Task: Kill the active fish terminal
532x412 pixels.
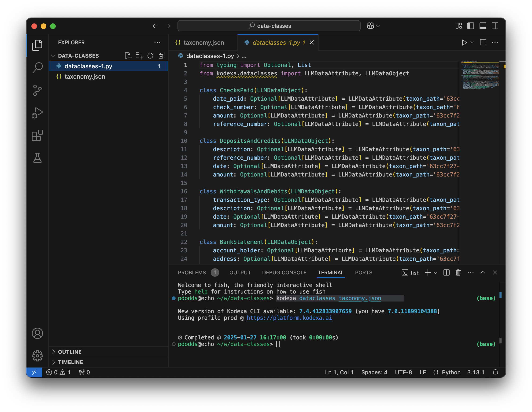Action: (458, 272)
